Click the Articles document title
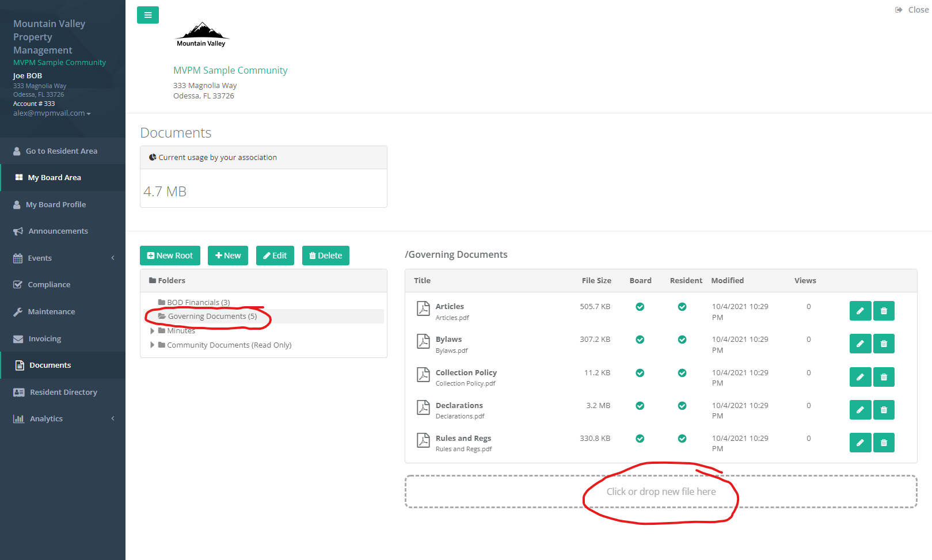Viewport: 932px width, 560px height. (x=450, y=306)
